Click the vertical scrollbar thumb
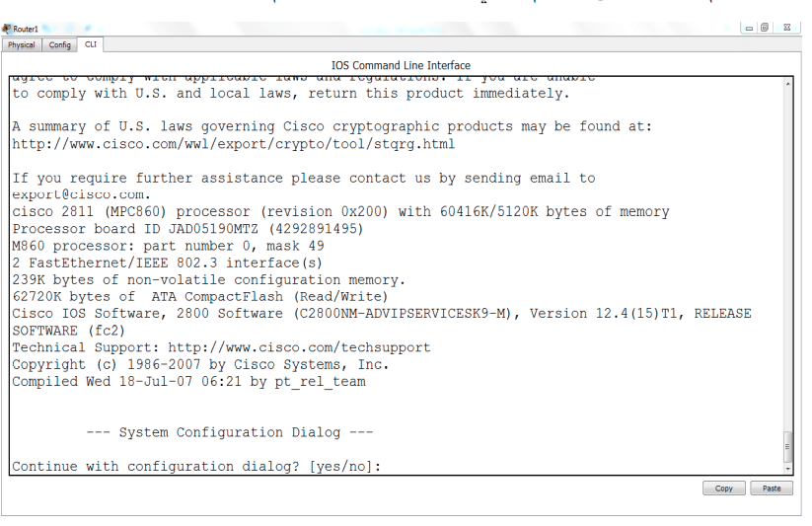Image resolution: width=812 pixels, height=526 pixels. click(787, 447)
